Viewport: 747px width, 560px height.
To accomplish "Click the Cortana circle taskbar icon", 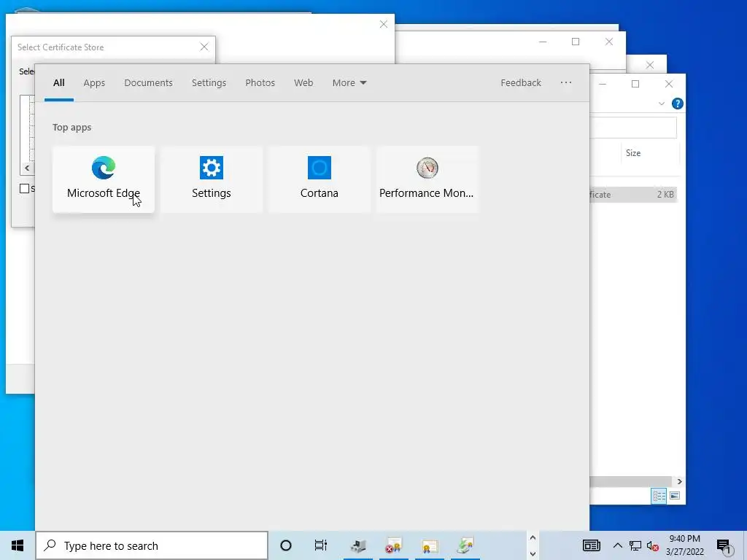I will (x=286, y=545).
